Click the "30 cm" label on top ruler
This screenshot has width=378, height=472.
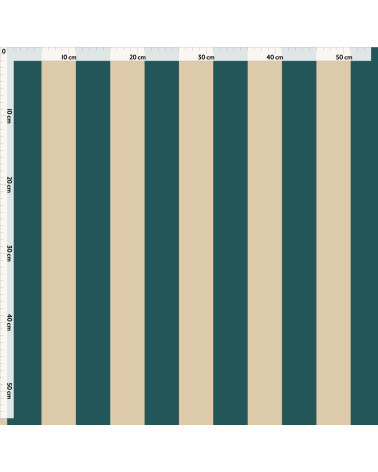coord(206,57)
